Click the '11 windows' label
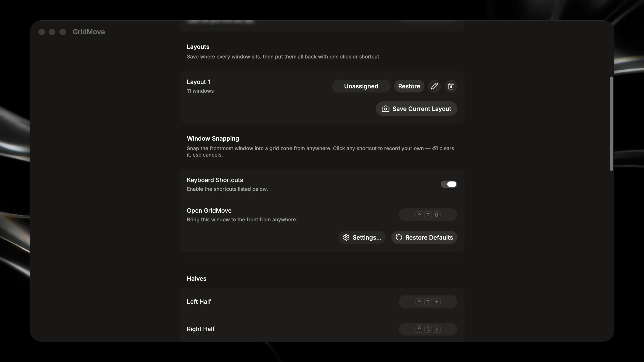644x362 pixels. [x=200, y=91]
